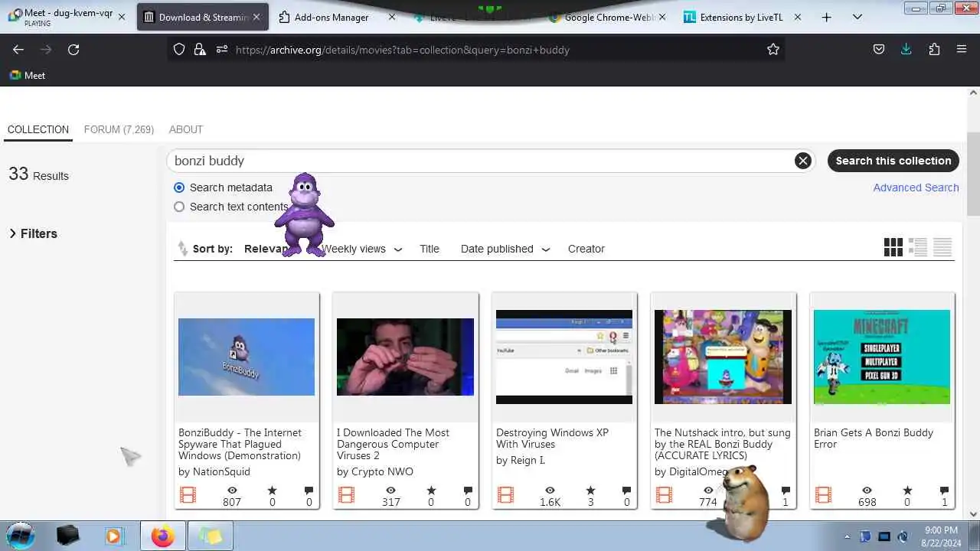The width and height of the screenshot is (980, 551).
Task: Open Brian Gets A Bonzi Buddy Error thumbnail
Action: pyautogui.click(x=882, y=357)
